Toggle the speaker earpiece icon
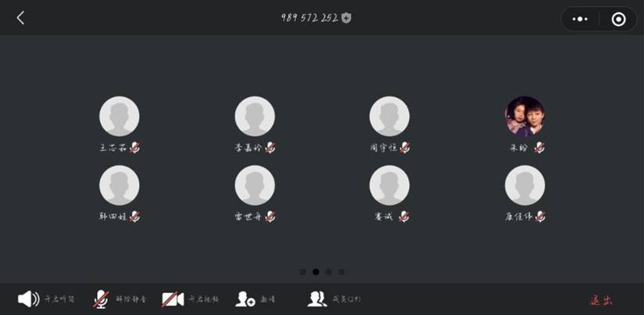Image resolution: width=644 pixels, height=315 pixels. [29, 299]
